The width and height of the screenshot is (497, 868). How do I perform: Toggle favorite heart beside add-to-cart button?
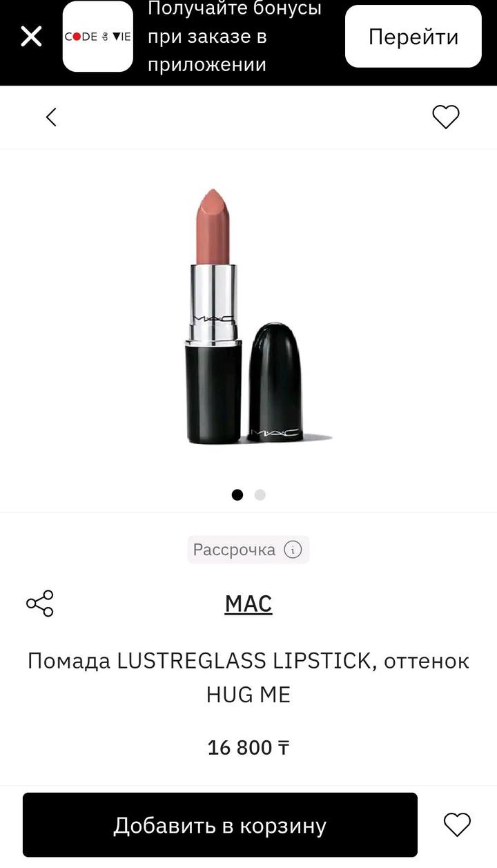pos(457,824)
